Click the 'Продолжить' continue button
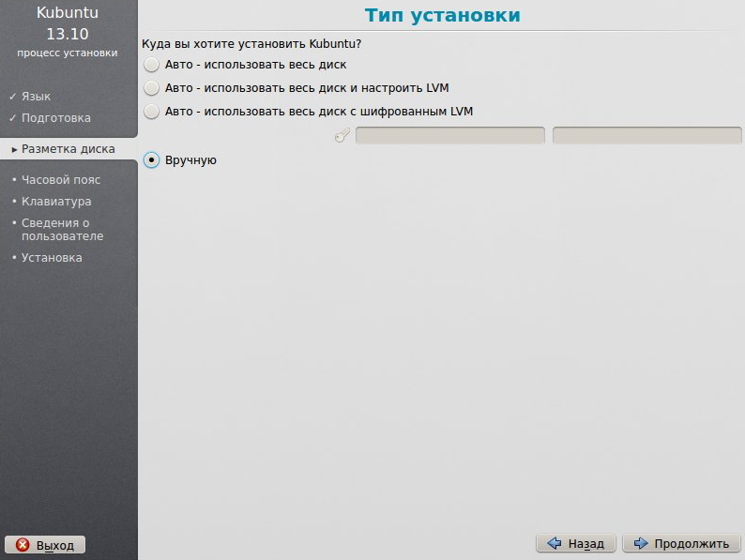 pyautogui.click(x=682, y=543)
